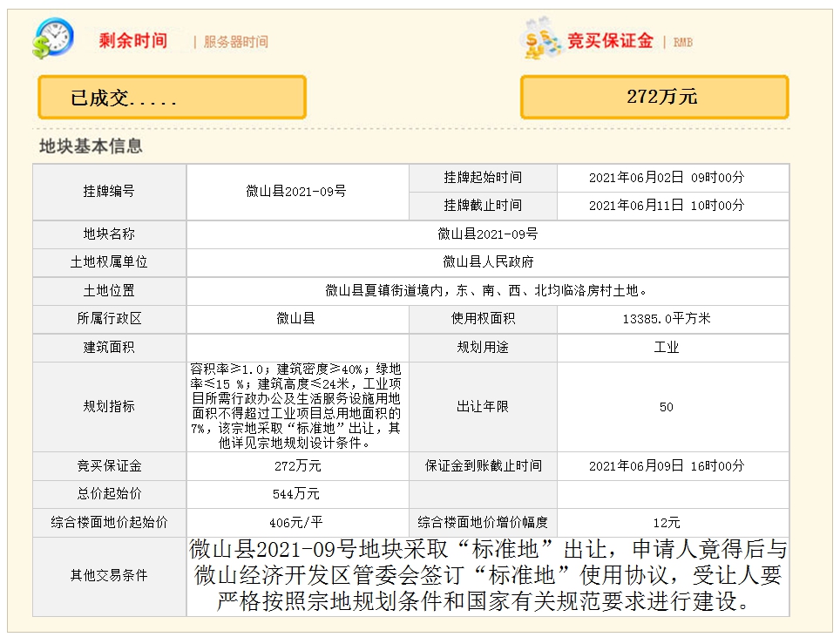The image size is (840, 637).
Task: Select the 272万元 table cell value
Action: 298,466
